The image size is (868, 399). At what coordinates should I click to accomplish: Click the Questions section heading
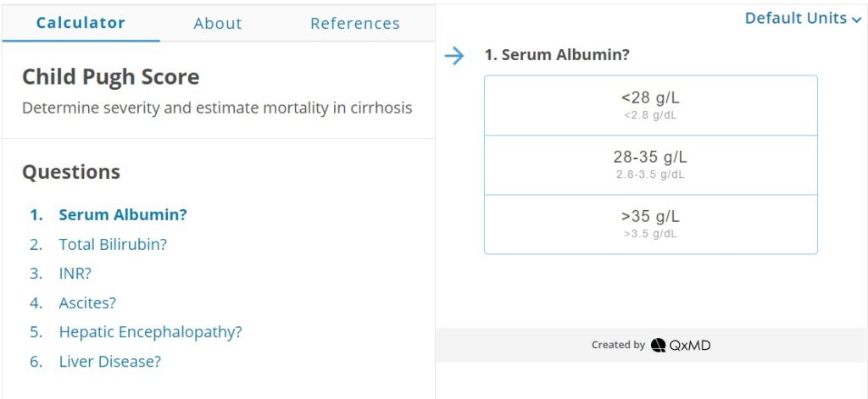click(71, 172)
